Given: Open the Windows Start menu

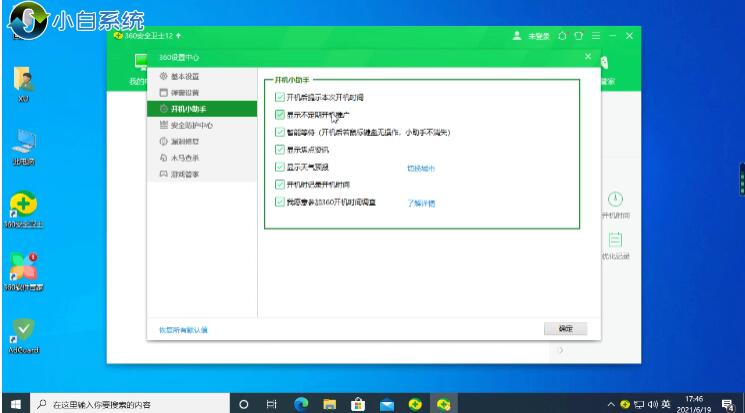Looking at the screenshot, I should point(15,404).
